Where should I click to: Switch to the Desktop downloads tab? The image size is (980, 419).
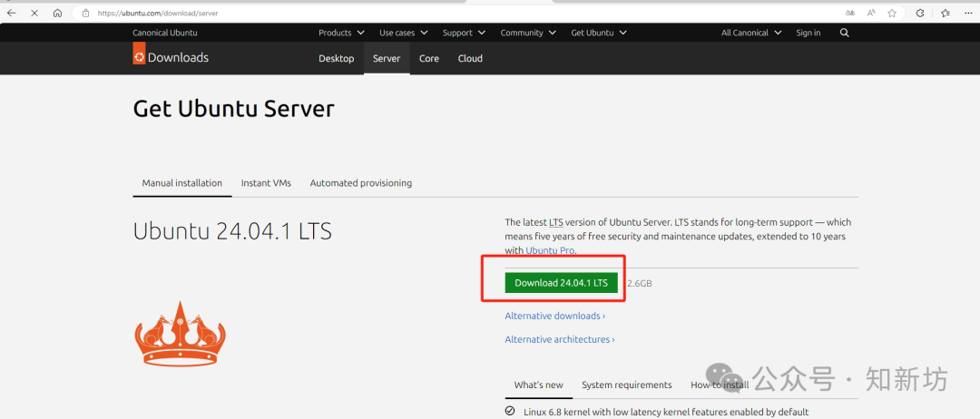tap(336, 58)
